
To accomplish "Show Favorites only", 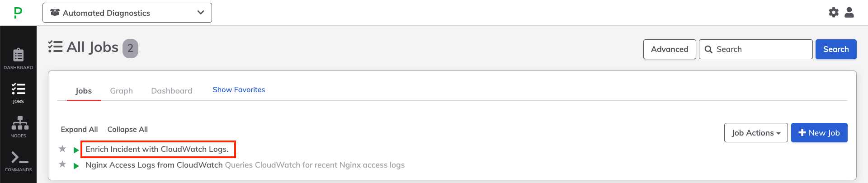I will coord(239,89).
